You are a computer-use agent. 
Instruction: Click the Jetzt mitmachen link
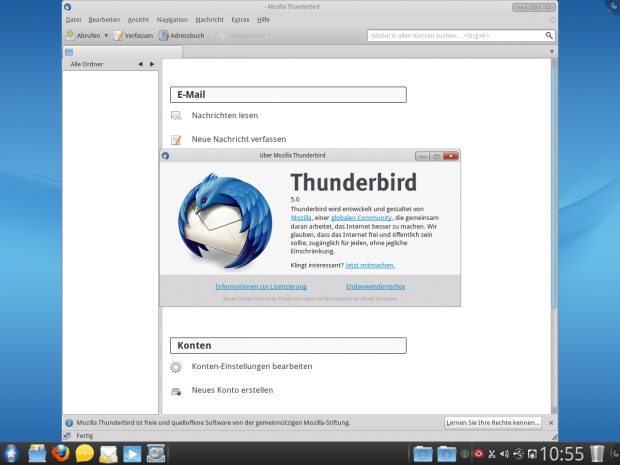tap(370, 265)
